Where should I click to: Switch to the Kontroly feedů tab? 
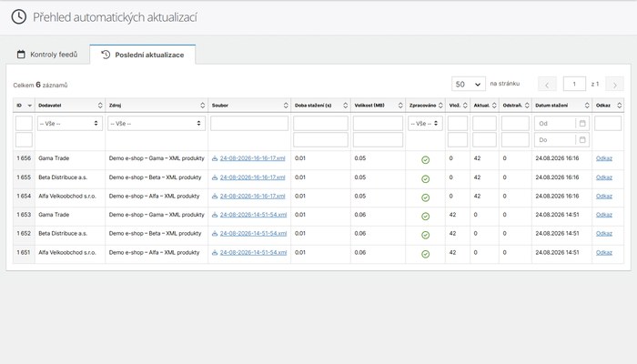click(x=47, y=55)
